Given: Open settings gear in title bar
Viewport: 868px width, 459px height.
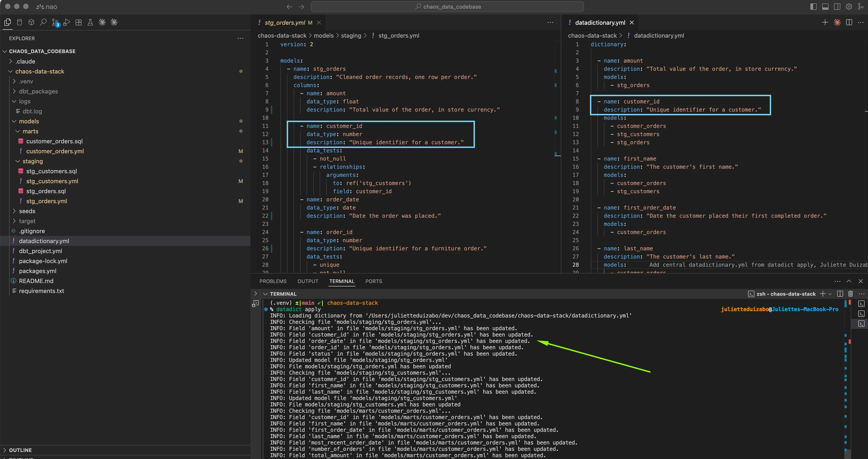Looking at the screenshot, I should tap(849, 6).
